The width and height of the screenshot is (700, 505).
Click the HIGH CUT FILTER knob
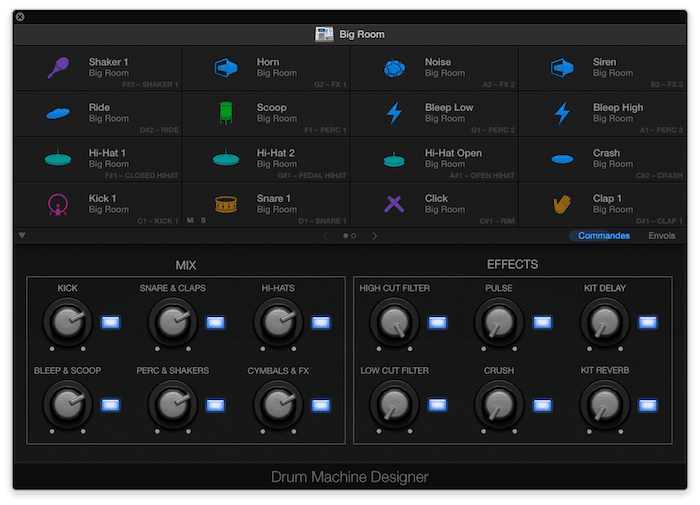[x=394, y=322]
